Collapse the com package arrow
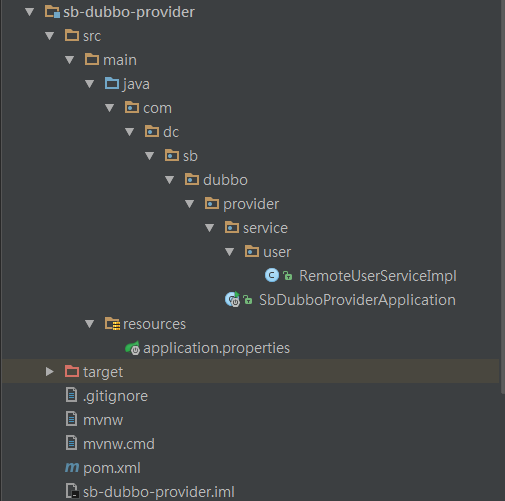The width and height of the screenshot is (505, 501). click(x=110, y=108)
